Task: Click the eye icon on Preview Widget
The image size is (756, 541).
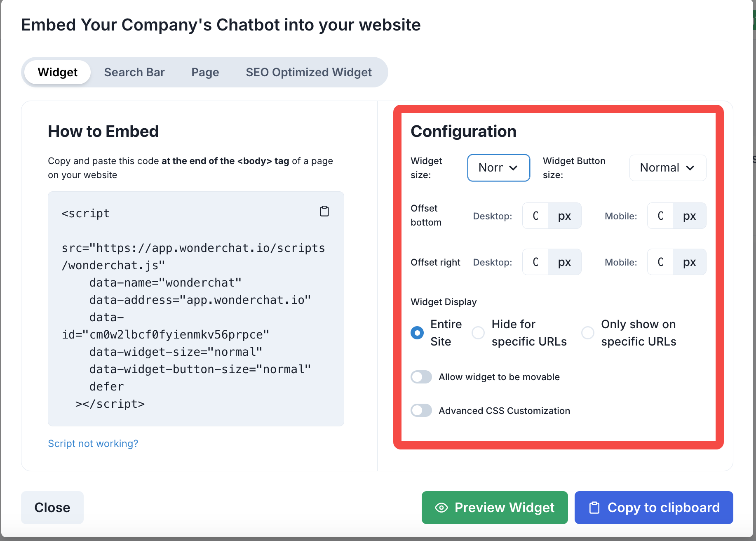Action: click(441, 508)
